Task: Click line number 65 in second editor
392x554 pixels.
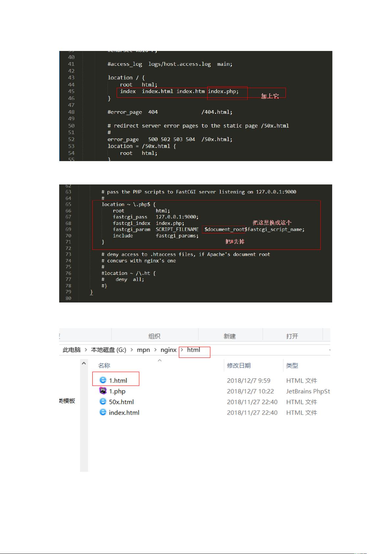Action: (x=68, y=205)
